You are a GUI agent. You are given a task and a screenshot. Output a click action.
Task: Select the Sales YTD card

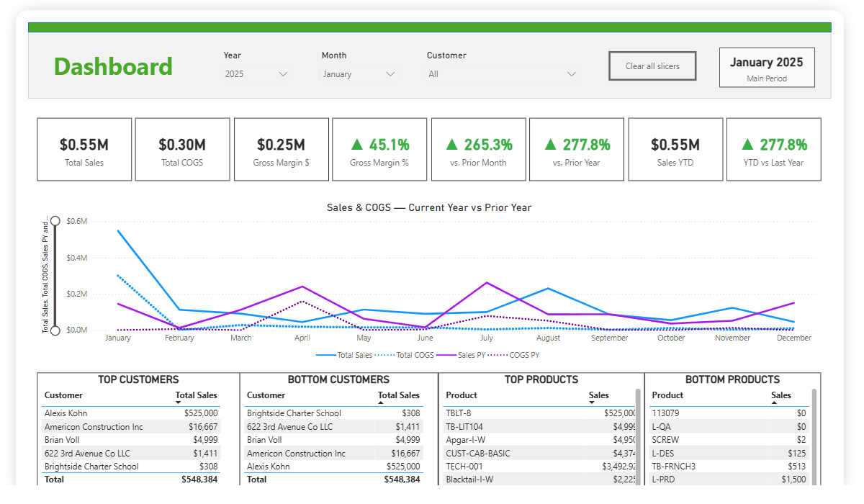tap(675, 150)
